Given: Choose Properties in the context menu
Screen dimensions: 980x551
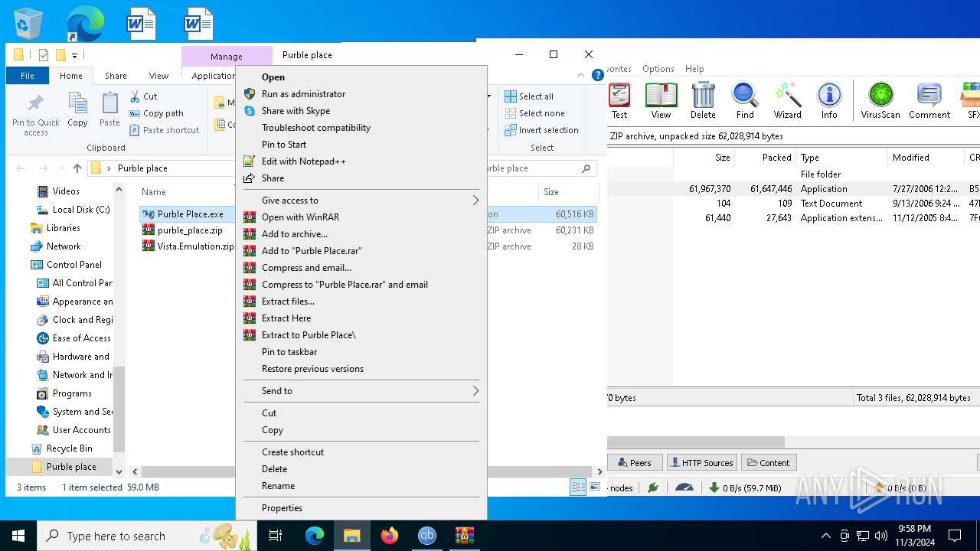Looking at the screenshot, I should tap(361, 508).
